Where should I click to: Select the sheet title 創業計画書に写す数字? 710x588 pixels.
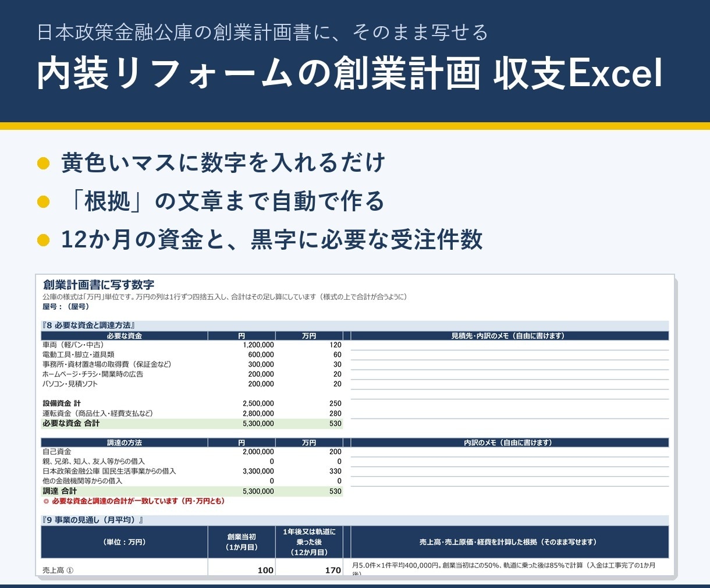pyautogui.click(x=98, y=285)
